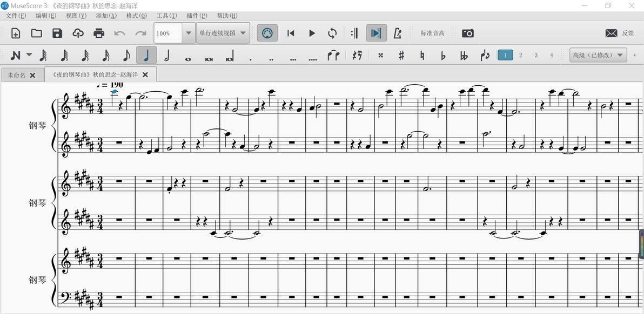Flip note stem direction
Image resolution: width=644 pixels, height=314 pixels.
click(485, 55)
